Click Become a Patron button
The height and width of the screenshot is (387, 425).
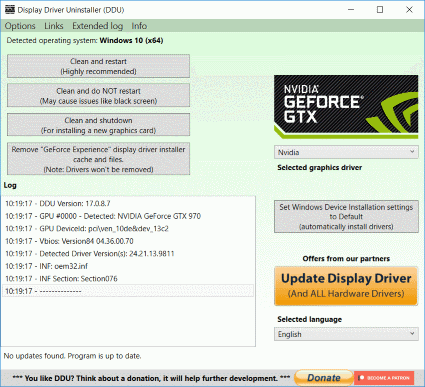(x=384, y=378)
